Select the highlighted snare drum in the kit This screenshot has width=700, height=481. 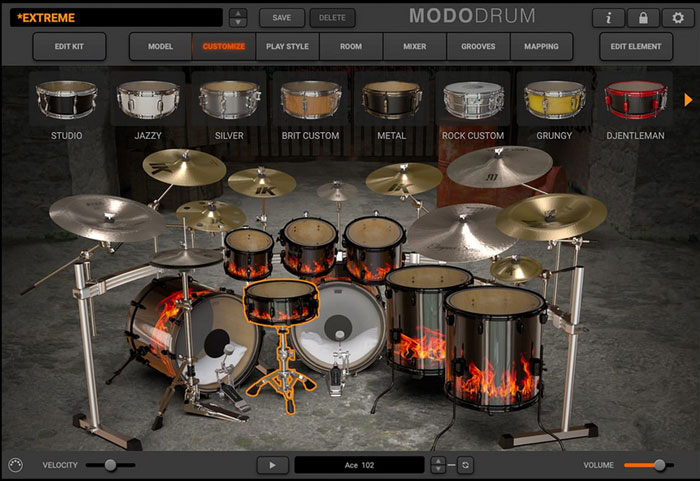281,301
